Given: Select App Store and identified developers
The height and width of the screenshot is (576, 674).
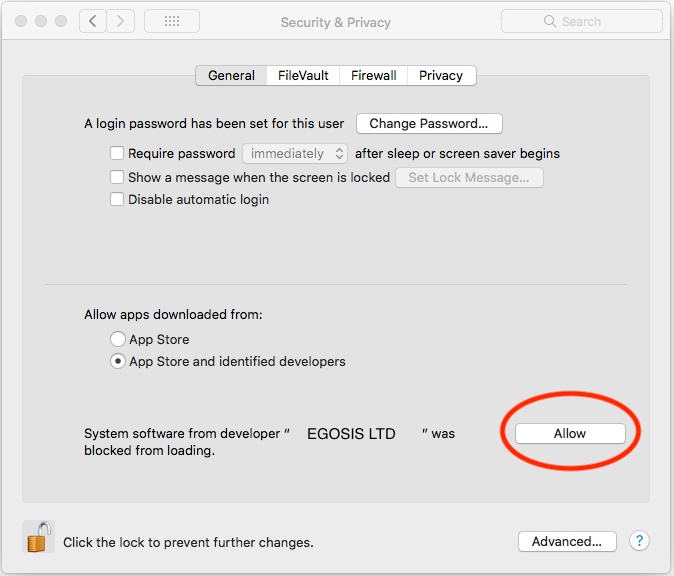Looking at the screenshot, I should tap(118, 361).
